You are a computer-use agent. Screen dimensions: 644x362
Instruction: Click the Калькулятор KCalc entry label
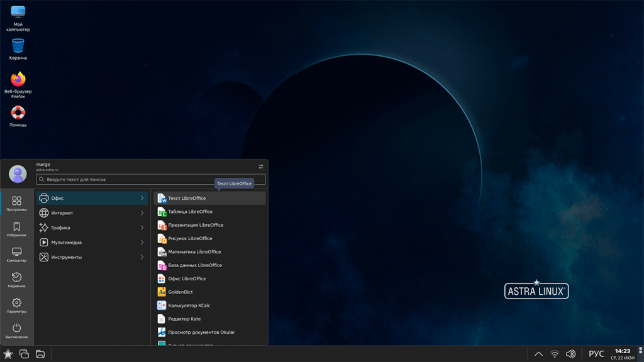[x=189, y=305]
